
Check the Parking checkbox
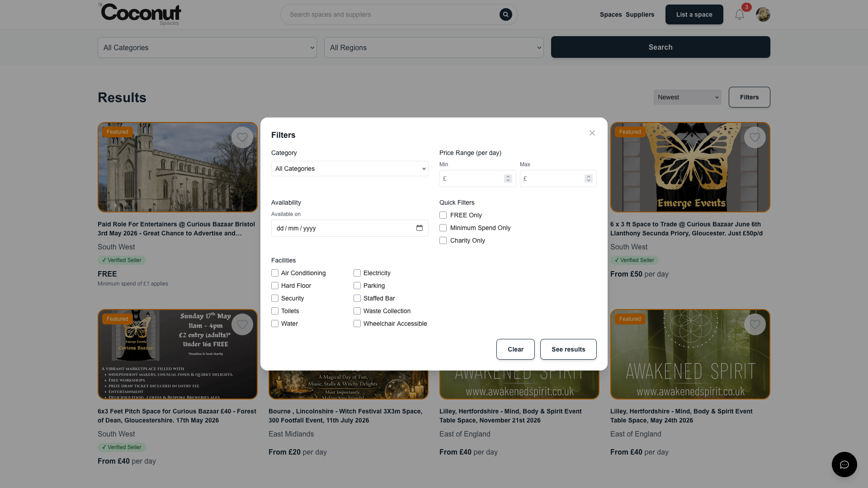[x=357, y=286]
